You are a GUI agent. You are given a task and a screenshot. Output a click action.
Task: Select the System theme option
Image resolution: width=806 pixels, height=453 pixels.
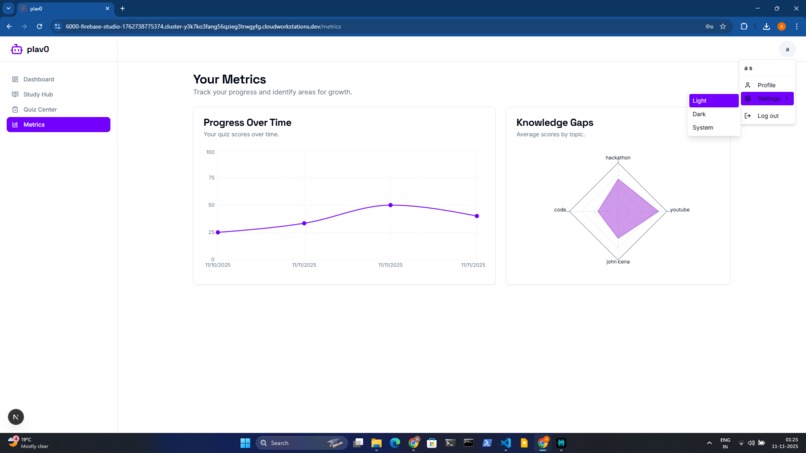pos(713,128)
